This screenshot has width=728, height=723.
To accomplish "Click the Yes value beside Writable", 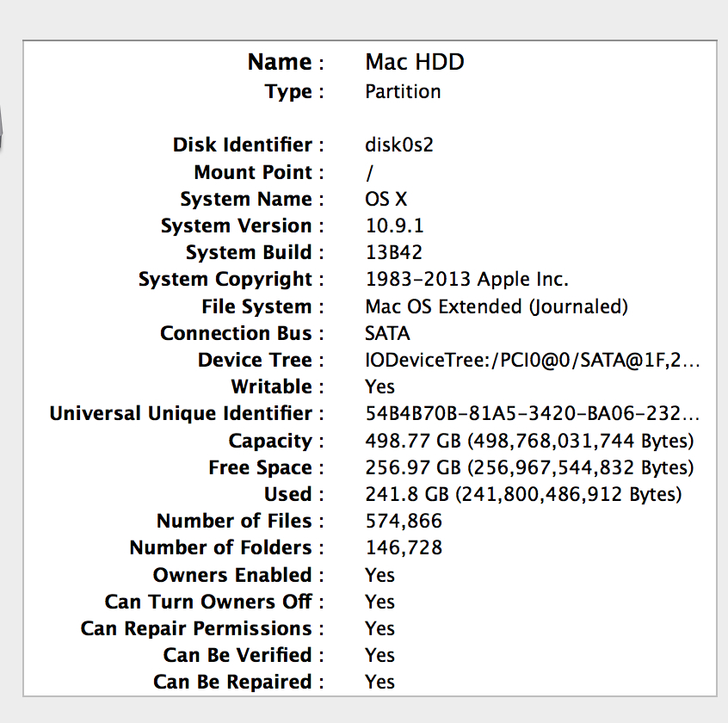I will point(379,386).
